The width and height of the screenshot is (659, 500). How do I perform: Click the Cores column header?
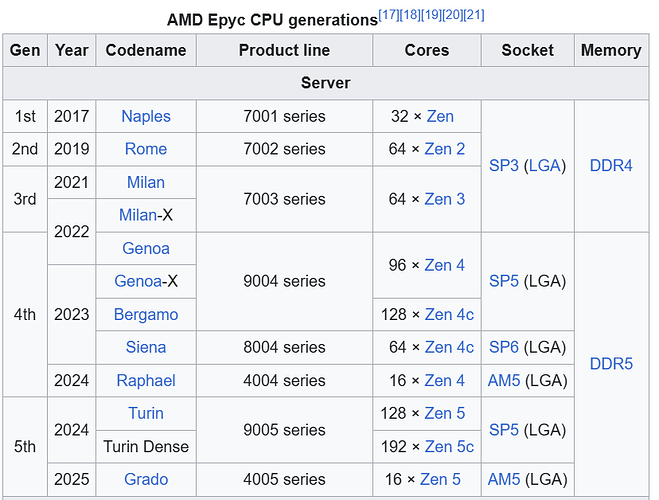tap(427, 50)
